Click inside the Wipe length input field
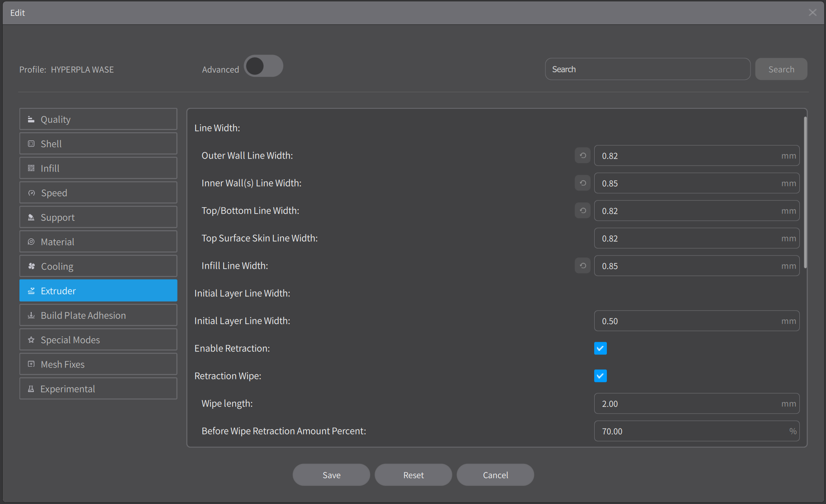Image resolution: width=826 pixels, height=504 pixels. click(x=696, y=403)
